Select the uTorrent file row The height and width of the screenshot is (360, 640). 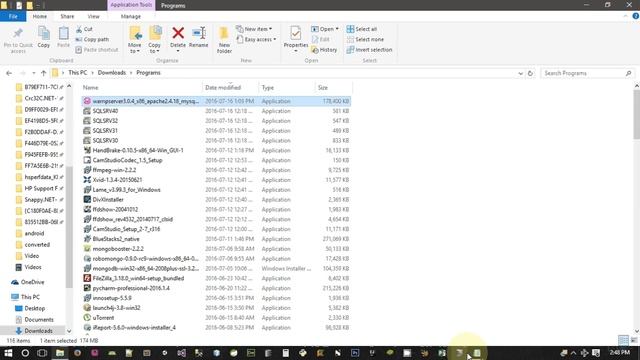point(216,318)
